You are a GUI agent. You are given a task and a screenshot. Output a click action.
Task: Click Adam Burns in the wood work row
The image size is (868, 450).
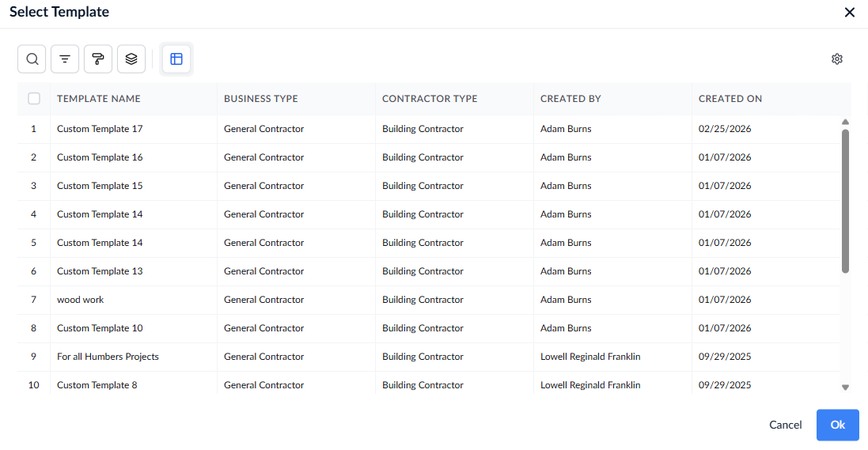coord(566,300)
